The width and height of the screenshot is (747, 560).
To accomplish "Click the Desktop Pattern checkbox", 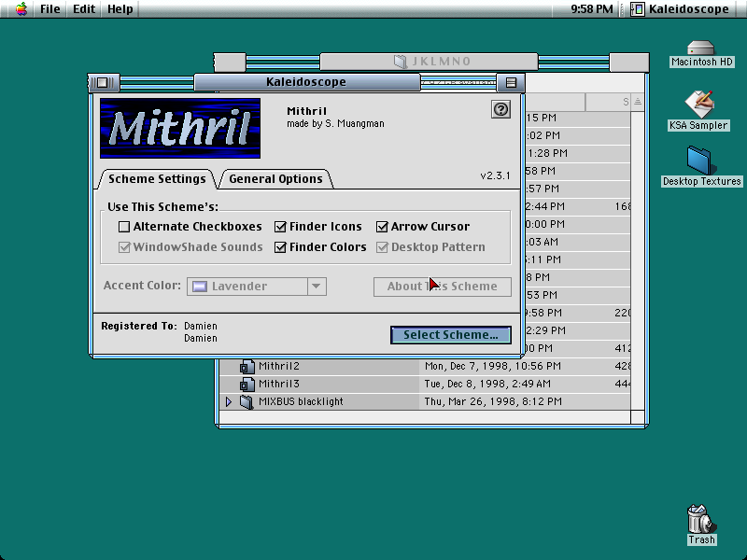I will 382,247.
